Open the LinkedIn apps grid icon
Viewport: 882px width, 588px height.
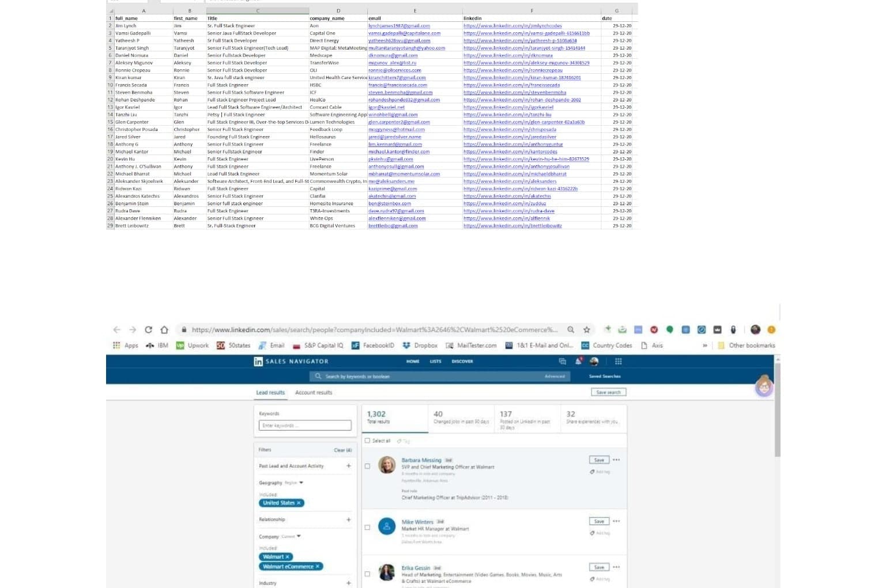[x=619, y=361]
